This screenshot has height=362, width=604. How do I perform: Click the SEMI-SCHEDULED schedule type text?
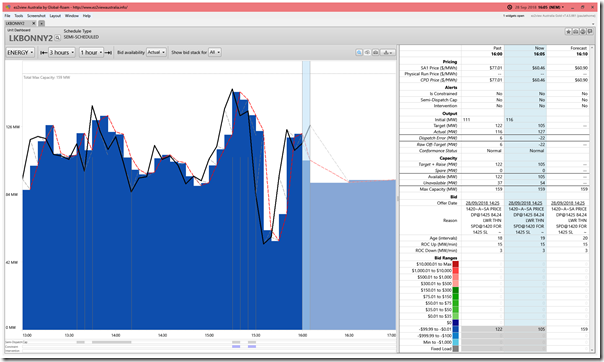point(81,37)
